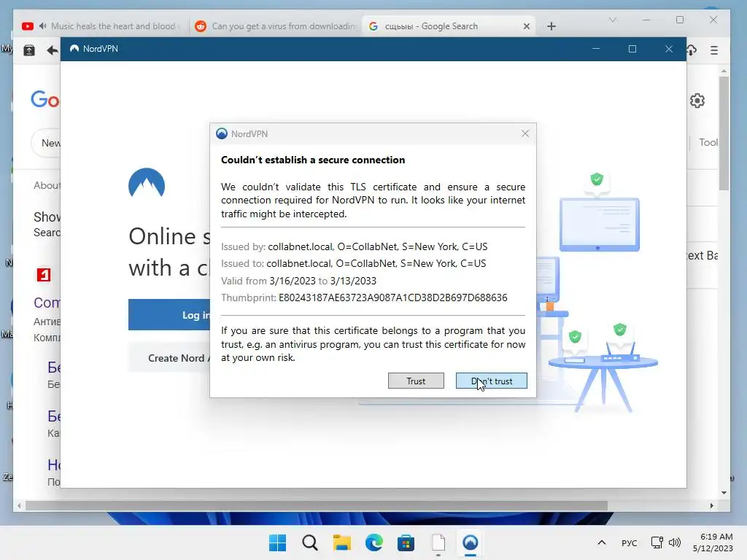Switch the РУС input language indicator
The height and width of the screenshot is (560, 747).
pyautogui.click(x=629, y=542)
